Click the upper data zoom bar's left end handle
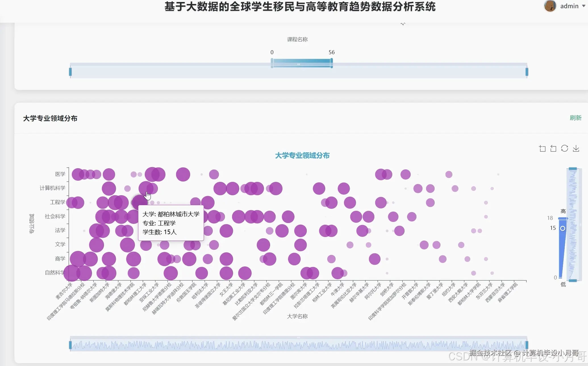588x366 pixels. 70,72
